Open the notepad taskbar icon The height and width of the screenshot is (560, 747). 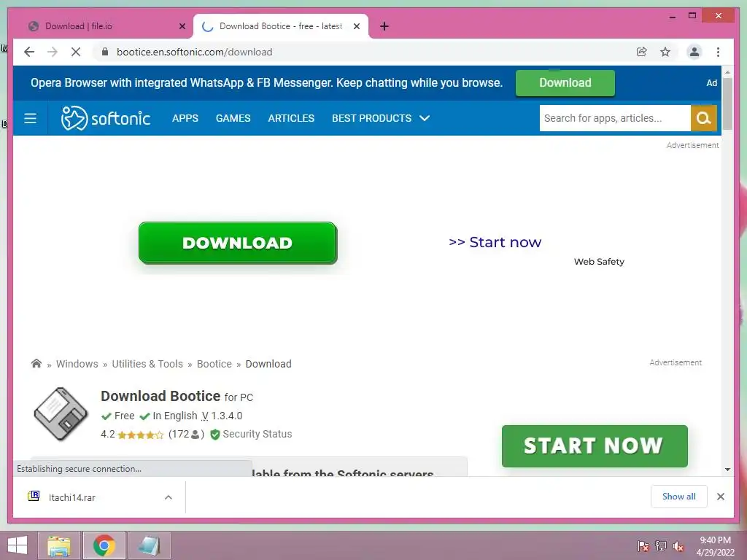coord(149,545)
